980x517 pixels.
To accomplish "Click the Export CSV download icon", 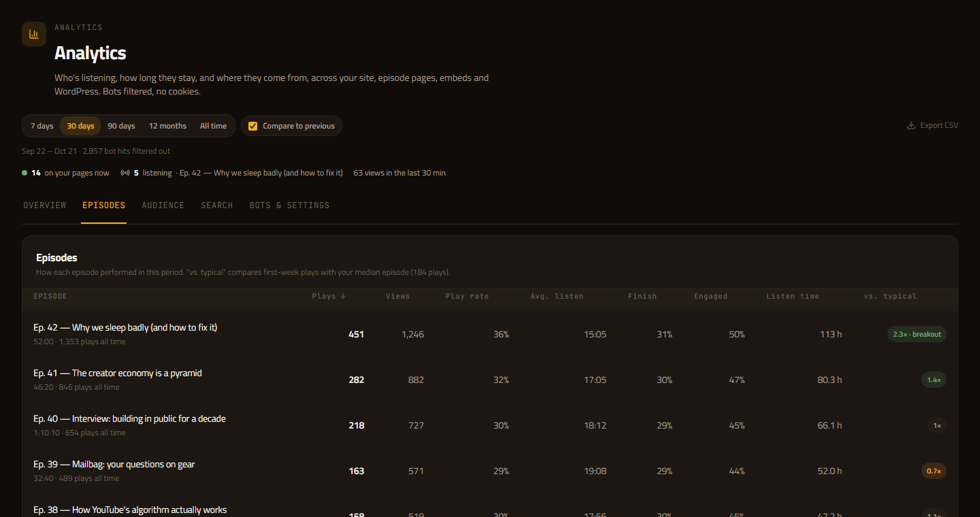I will (x=911, y=125).
